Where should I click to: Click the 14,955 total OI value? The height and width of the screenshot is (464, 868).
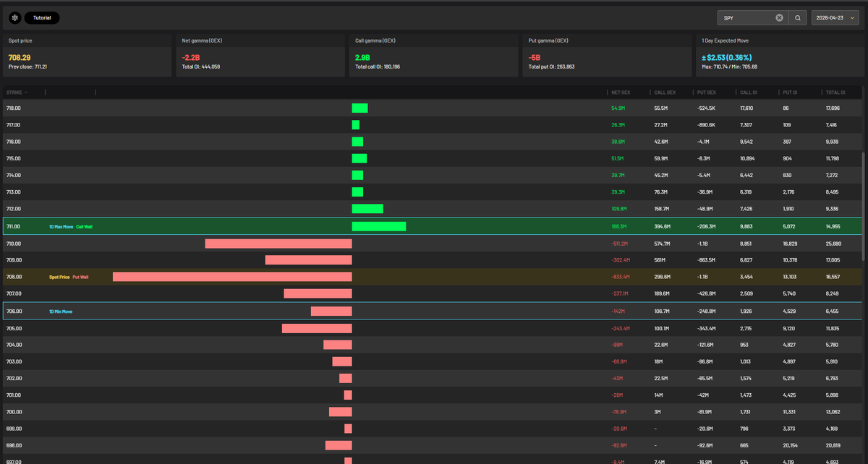tap(833, 226)
